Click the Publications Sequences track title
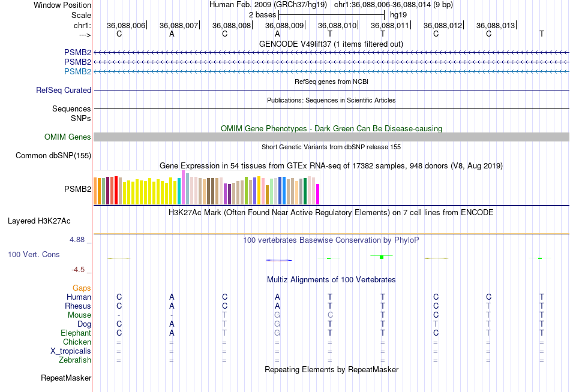The width and height of the screenshot is (570, 392). pyautogui.click(x=331, y=100)
